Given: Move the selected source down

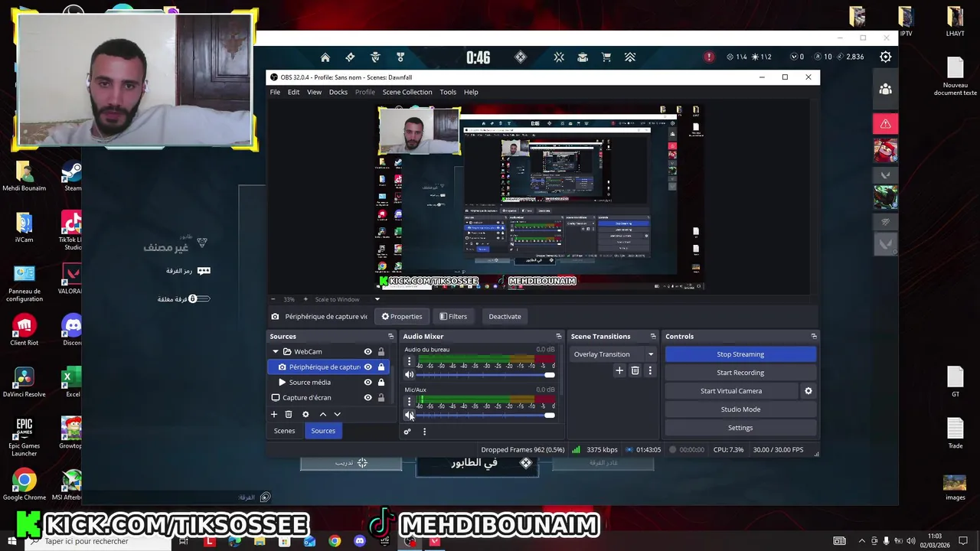Looking at the screenshot, I should pos(337,414).
